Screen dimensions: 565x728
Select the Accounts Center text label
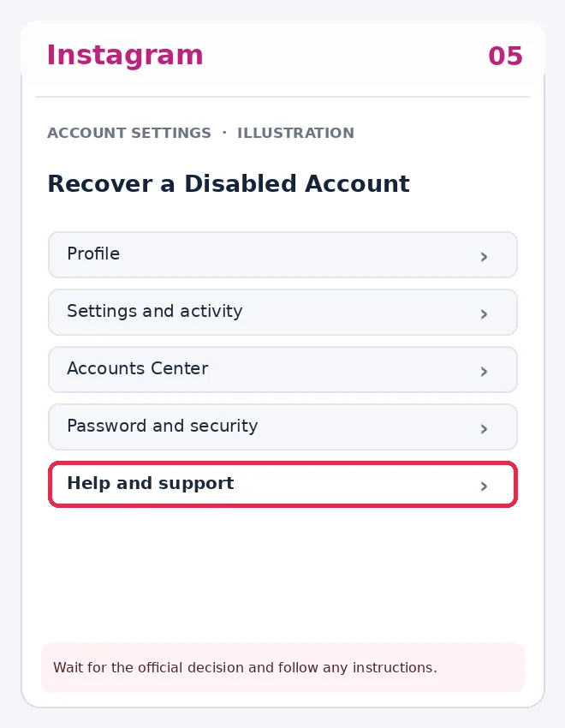click(138, 368)
